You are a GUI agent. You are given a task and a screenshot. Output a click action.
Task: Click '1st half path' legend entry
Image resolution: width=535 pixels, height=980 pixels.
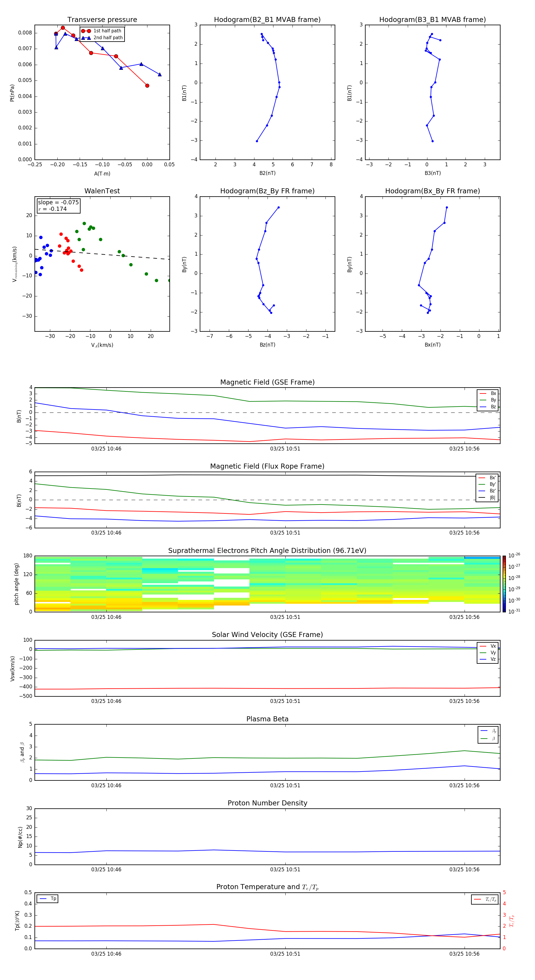101,31
